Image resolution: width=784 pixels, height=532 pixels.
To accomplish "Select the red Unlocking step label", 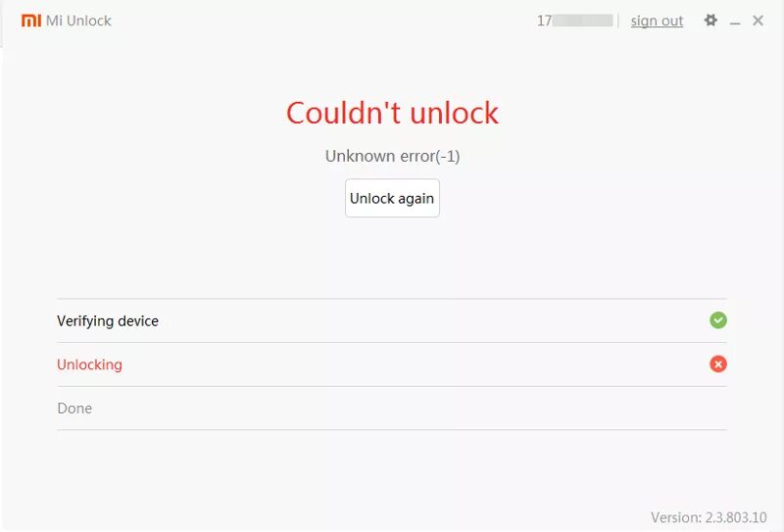I will pos(89,364).
